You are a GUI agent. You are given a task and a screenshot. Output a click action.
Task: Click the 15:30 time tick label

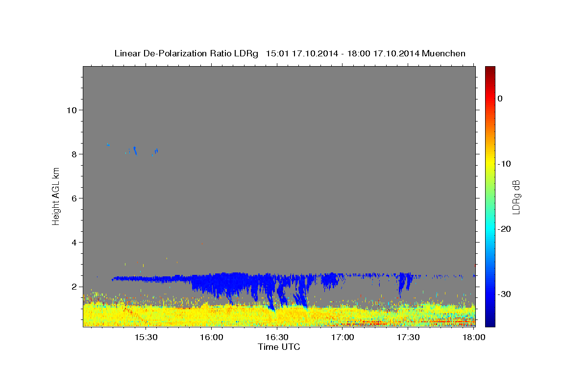coord(146,337)
